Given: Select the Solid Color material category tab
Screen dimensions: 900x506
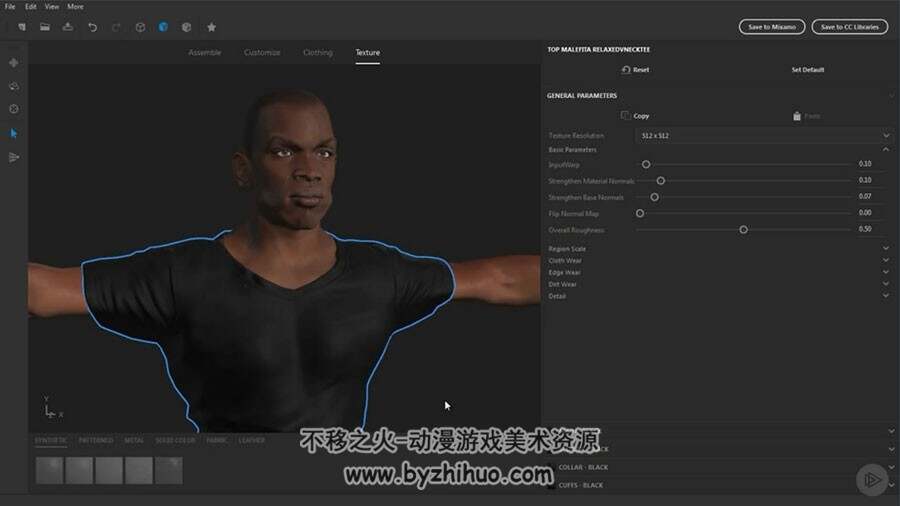Looking at the screenshot, I should [175, 440].
